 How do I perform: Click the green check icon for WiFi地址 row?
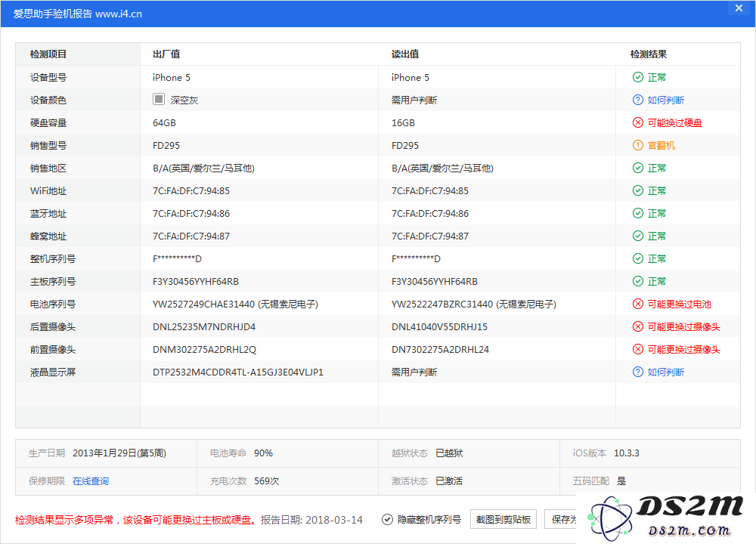coord(637,190)
